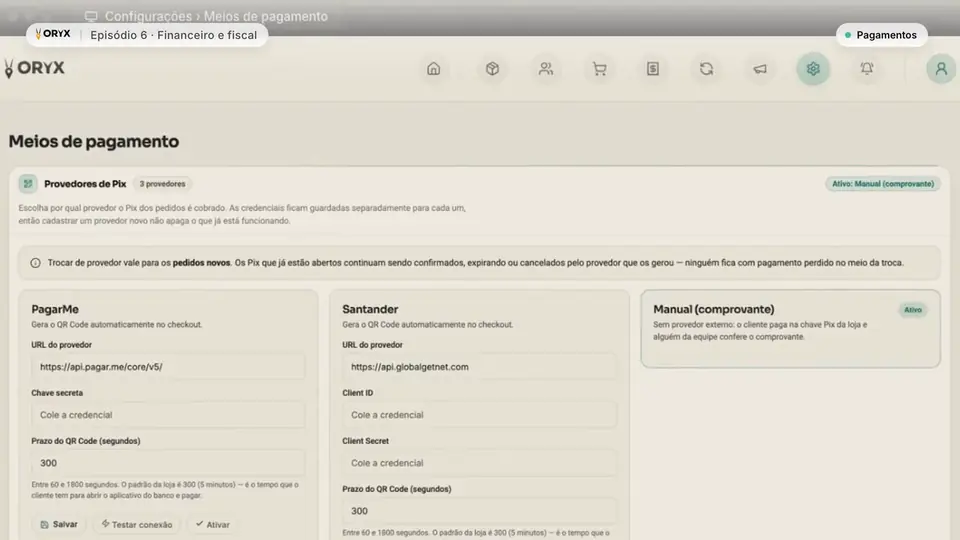Click the Santander card title

370,309
